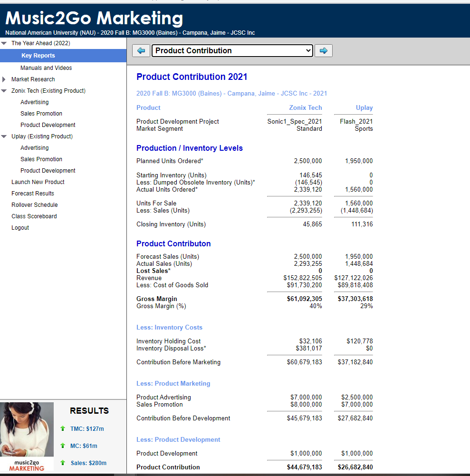The width and height of the screenshot is (470, 476).
Task: Open Forecast Results page
Action: click(33, 194)
